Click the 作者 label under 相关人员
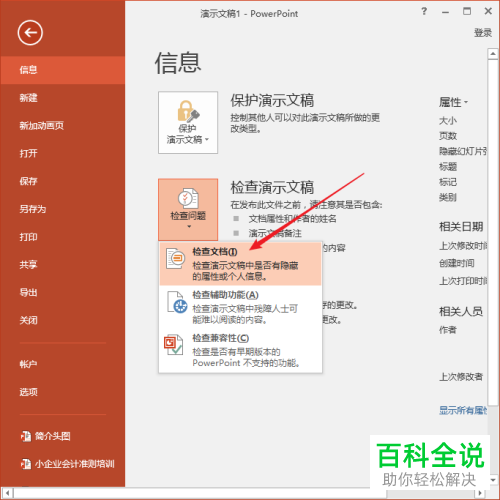Viewport: 500px width, 500px height. pyautogui.click(x=448, y=330)
